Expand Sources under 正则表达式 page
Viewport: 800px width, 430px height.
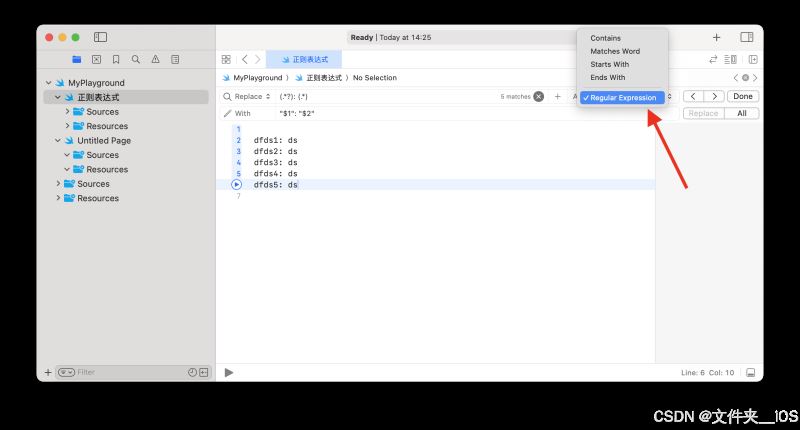click(x=68, y=112)
